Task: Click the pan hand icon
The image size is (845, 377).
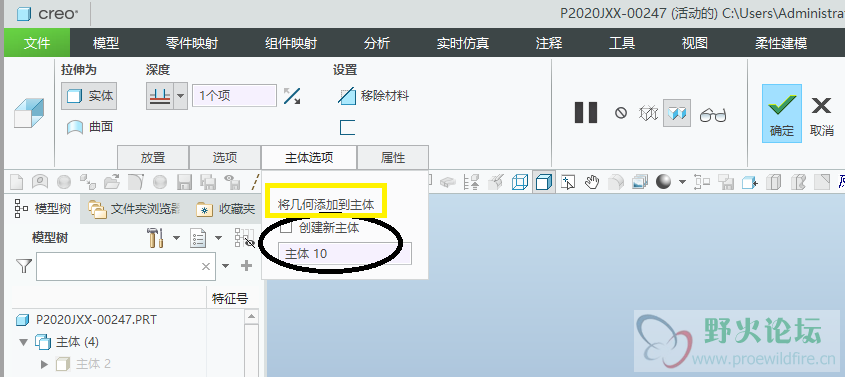Action: [592, 182]
